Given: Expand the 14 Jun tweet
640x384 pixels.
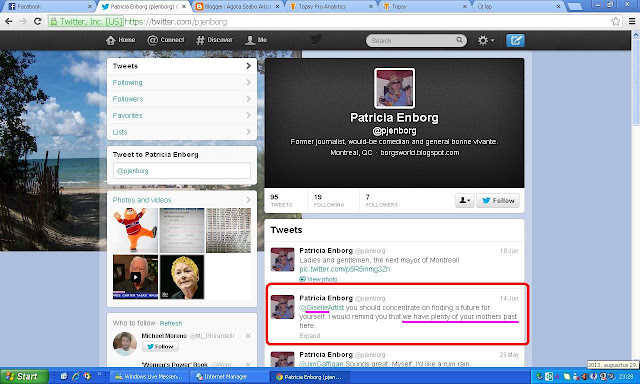Looking at the screenshot, I should (x=309, y=336).
